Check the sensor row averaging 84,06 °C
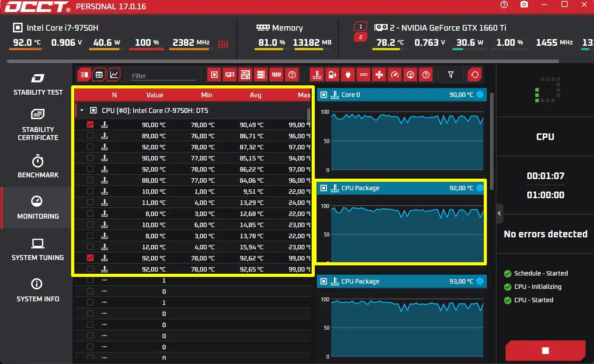Viewport: 594px width, 364px height. (x=90, y=180)
